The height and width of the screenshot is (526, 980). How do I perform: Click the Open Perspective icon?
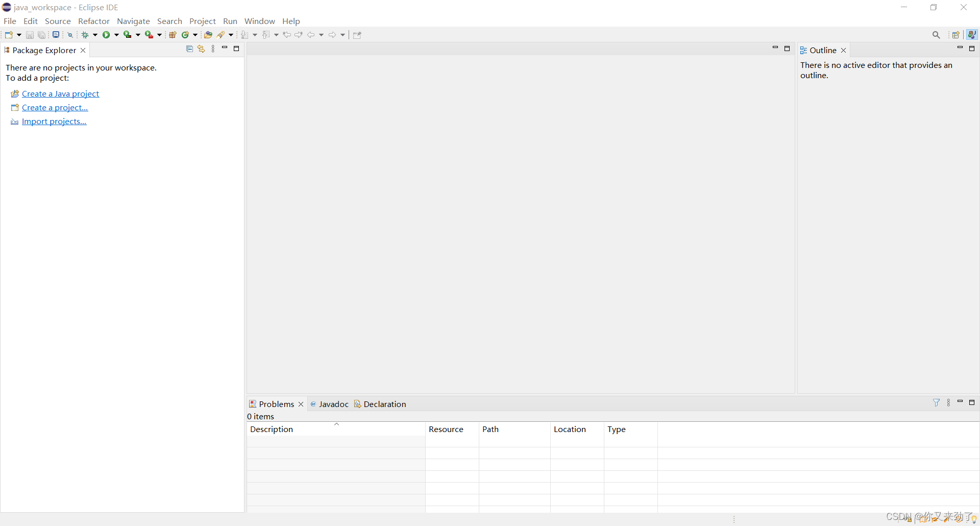(x=956, y=35)
